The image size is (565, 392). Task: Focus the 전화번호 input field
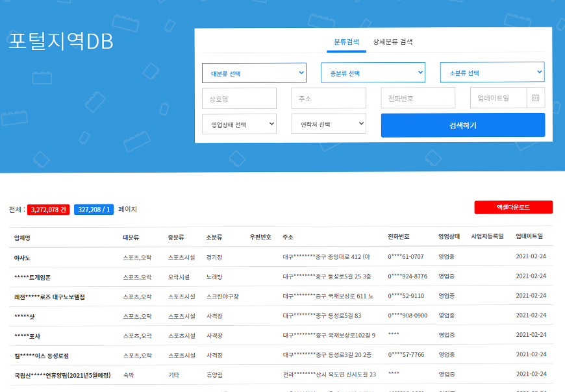tap(418, 98)
